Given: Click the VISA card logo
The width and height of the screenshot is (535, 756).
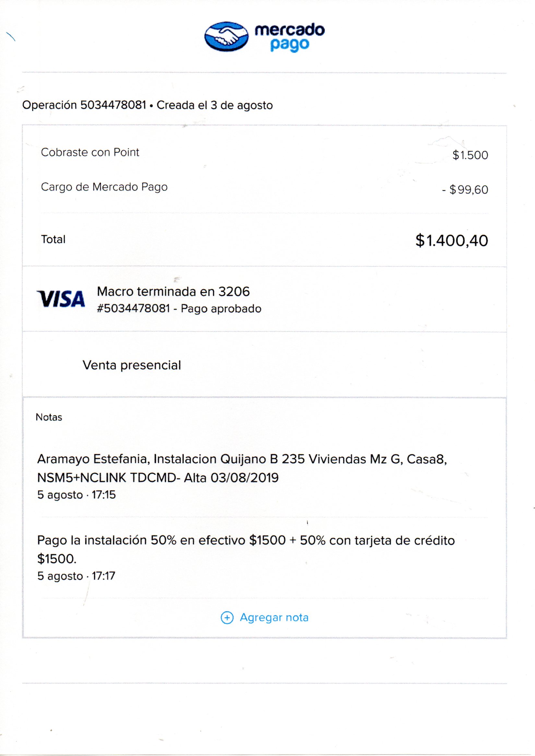Looking at the screenshot, I should tap(61, 299).
